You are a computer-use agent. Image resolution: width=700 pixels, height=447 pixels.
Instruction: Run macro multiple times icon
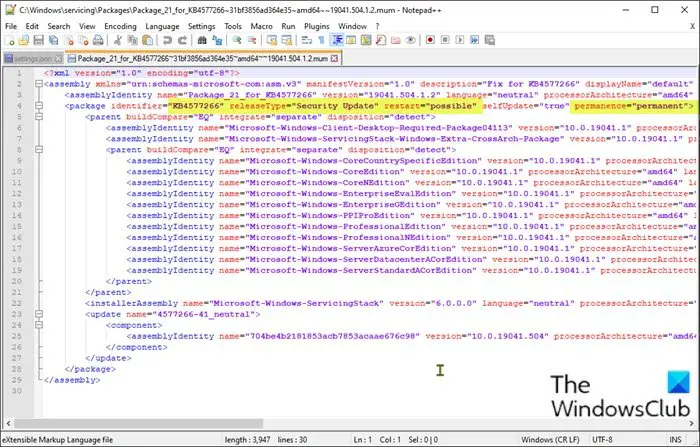click(475, 40)
